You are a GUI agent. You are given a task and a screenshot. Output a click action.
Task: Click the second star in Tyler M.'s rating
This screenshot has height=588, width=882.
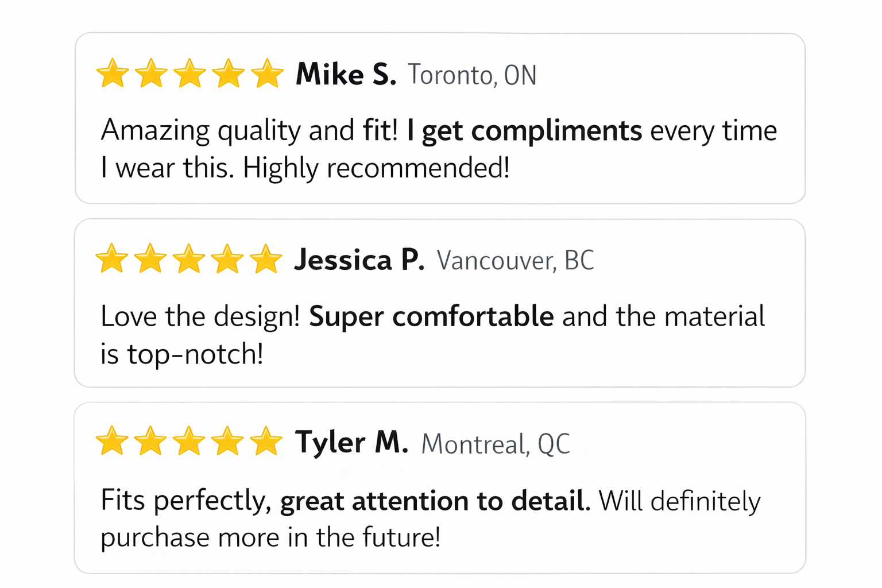[x=150, y=442]
